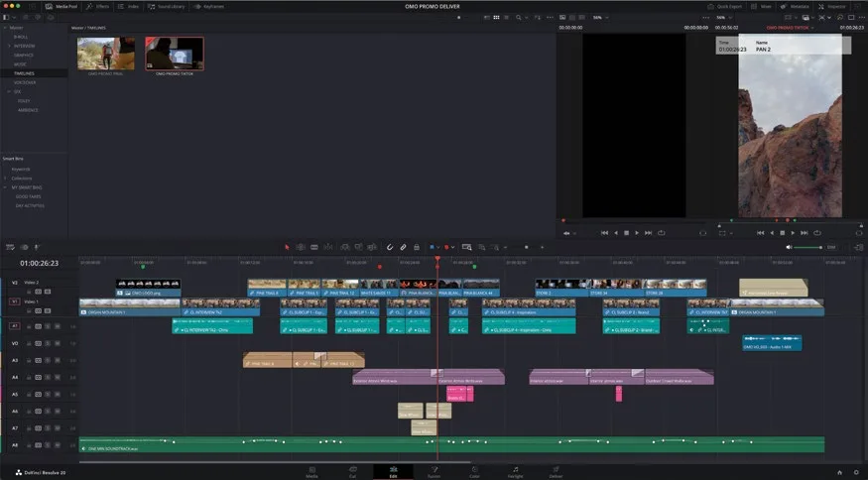Open the Sound Library panel tab
Screen dimensions: 868x480
pyautogui.click(x=166, y=6)
